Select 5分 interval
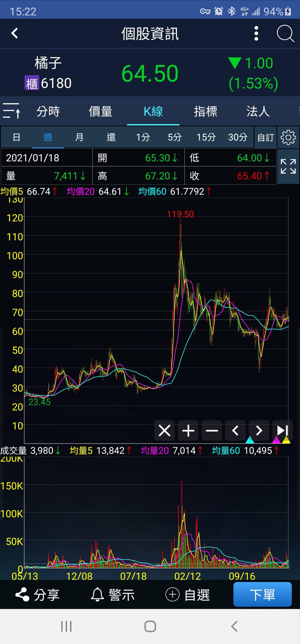This screenshot has width=300, height=644. 174,137
